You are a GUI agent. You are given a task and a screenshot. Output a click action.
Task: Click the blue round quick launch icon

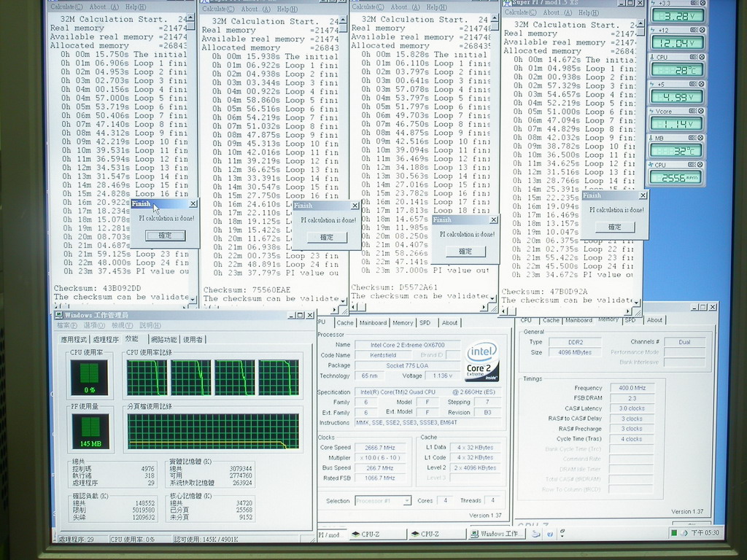click(550, 534)
